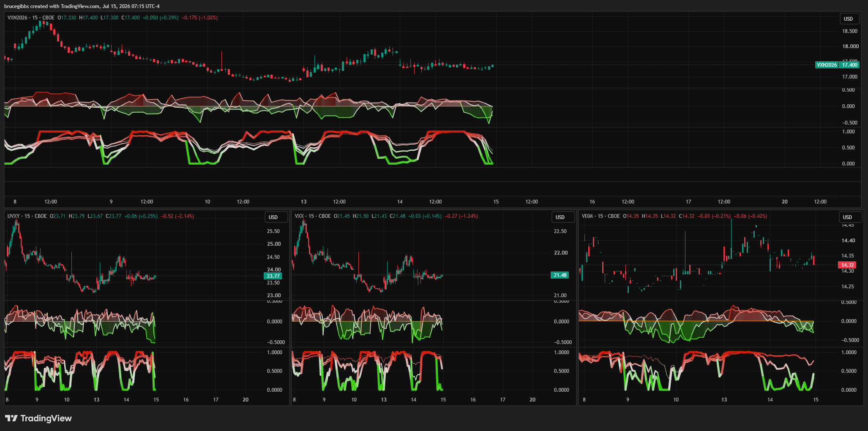Click the 18.500 price scale value
The height and width of the screenshot is (431, 868).
850,31
